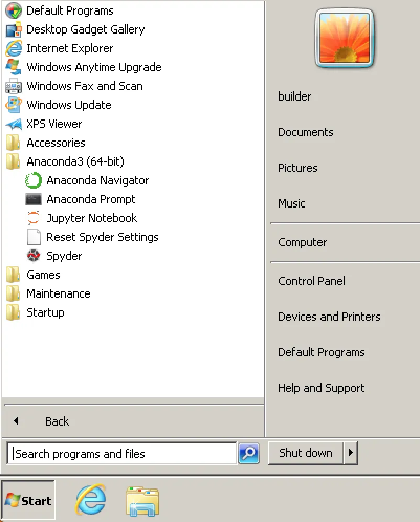Click the Anaconda Prompt console icon

tap(33, 199)
